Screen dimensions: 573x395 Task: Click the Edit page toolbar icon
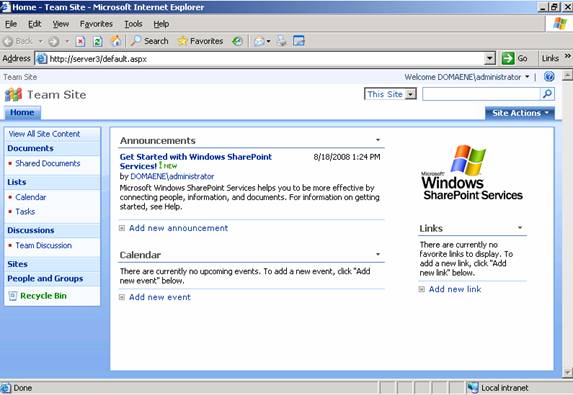point(299,41)
